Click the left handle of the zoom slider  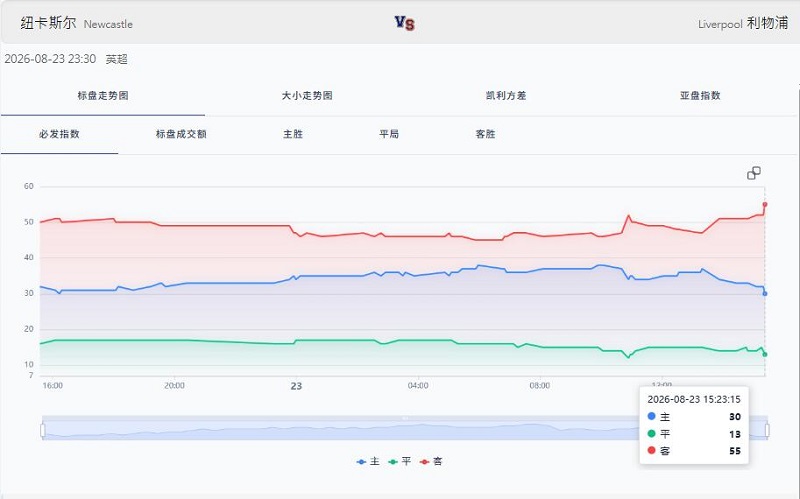click(43, 430)
